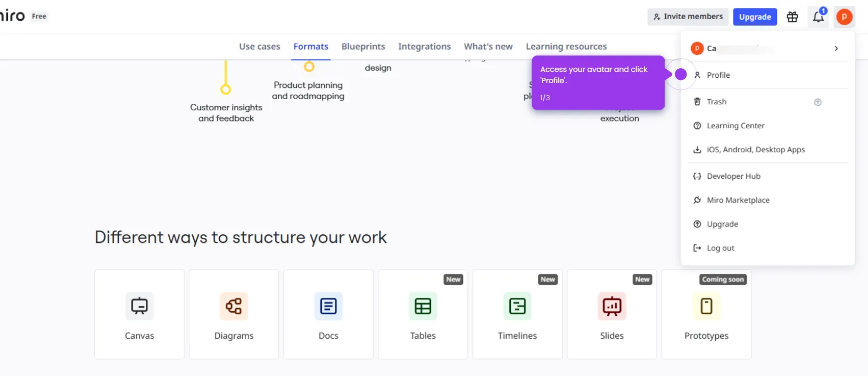Click the Learning Center question icon
Screen dimensions: 868x376
697,126
